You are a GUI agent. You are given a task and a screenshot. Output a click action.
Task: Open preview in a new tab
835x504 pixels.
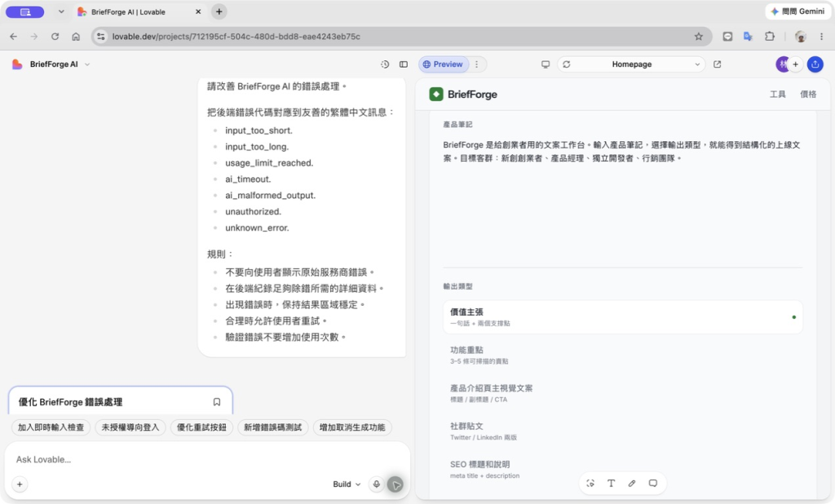coord(718,64)
